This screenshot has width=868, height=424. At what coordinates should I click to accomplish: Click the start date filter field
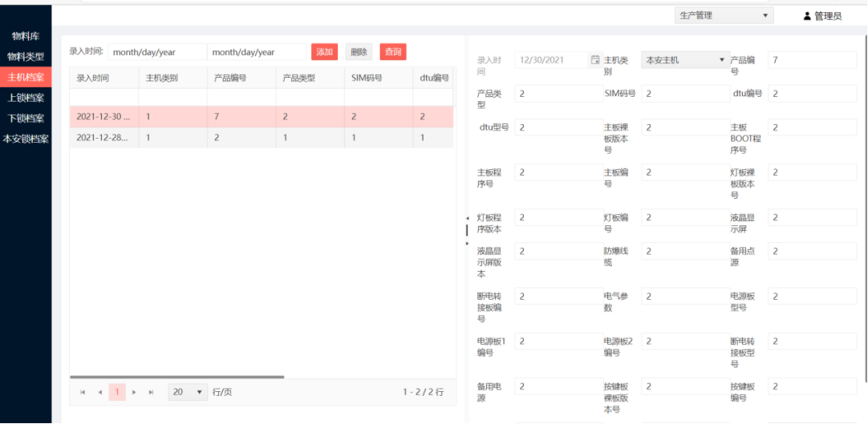click(x=157, y=52)
